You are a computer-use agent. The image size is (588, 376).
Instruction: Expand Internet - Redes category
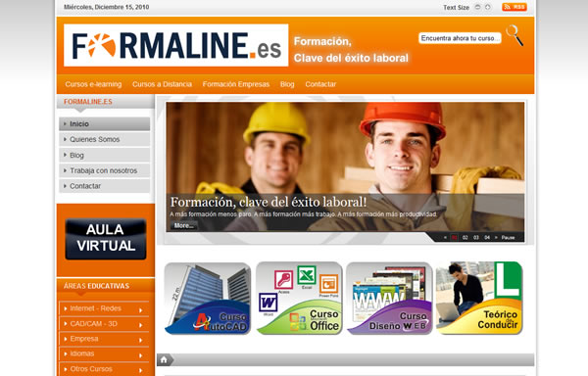click(104, 308)
